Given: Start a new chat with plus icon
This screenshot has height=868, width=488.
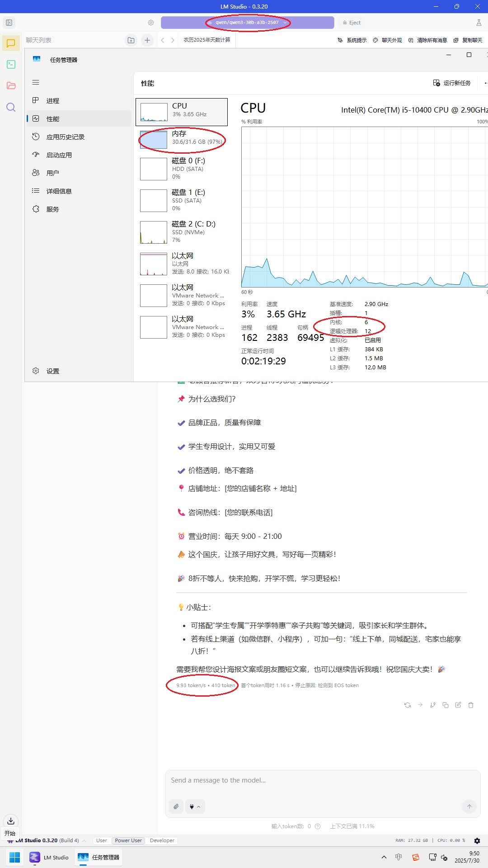Looking at the screenshot, I should click(x=147, y=40).
